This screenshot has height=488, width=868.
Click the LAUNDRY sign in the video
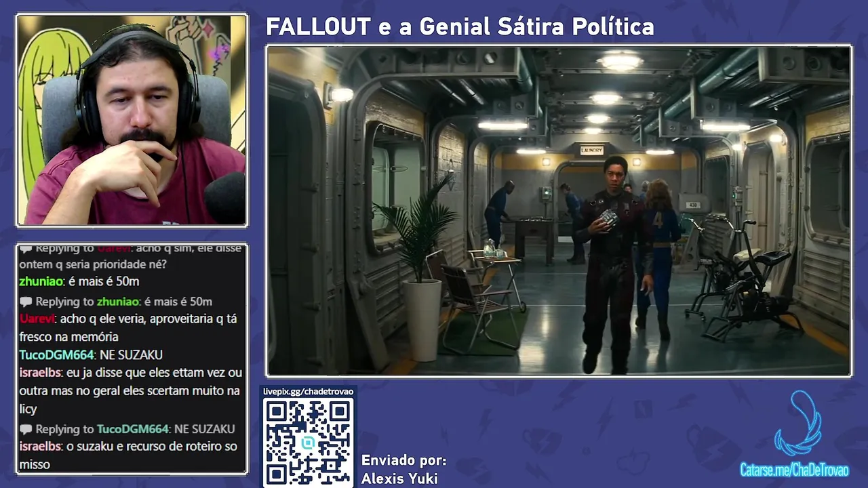[x=591, y=150]
